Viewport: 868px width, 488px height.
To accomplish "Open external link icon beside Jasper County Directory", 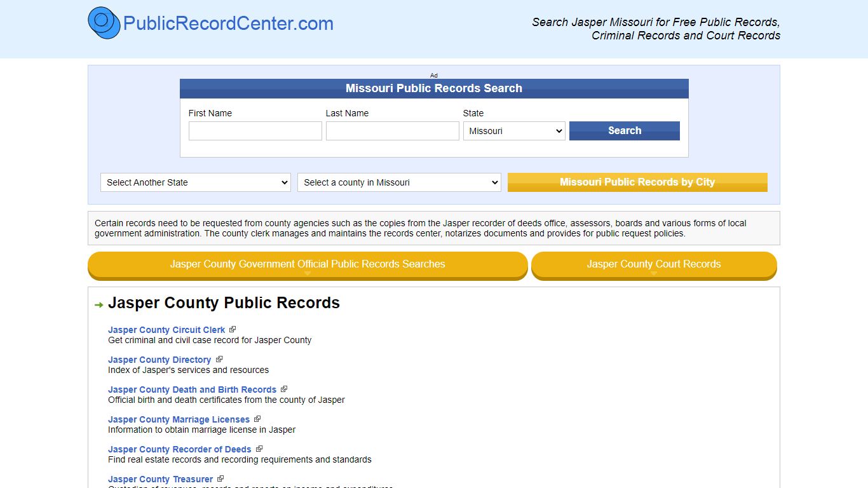I will coord(219,359).
